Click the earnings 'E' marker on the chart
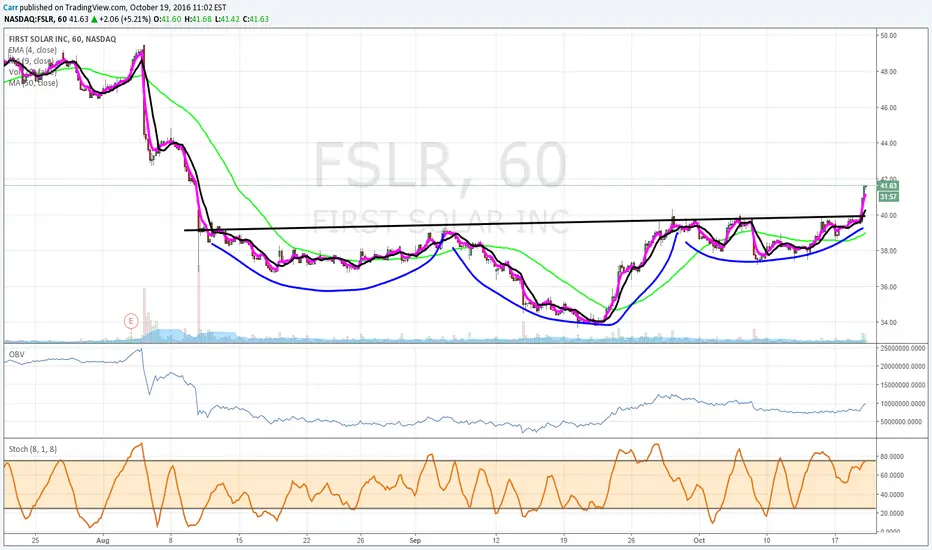Image resolution: width=932 pixels, height=550 pixels. [x=131, y=322]
